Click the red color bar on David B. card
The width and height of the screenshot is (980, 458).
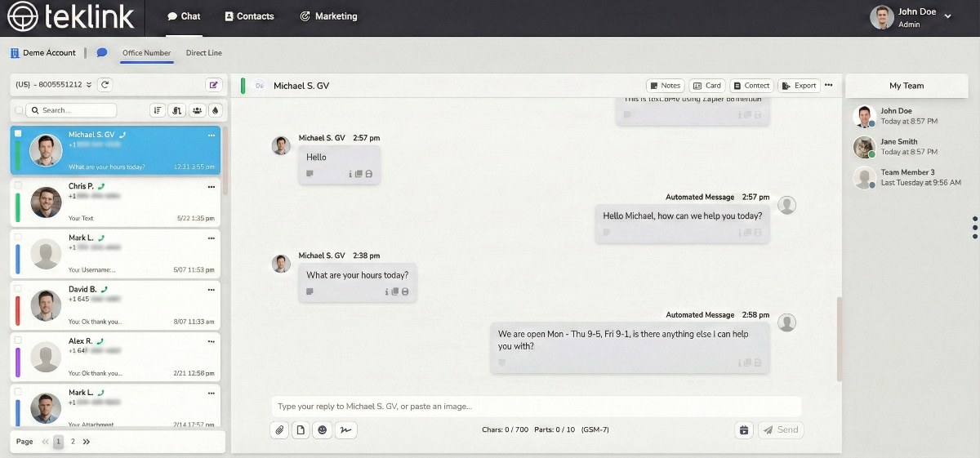(18, 309)
